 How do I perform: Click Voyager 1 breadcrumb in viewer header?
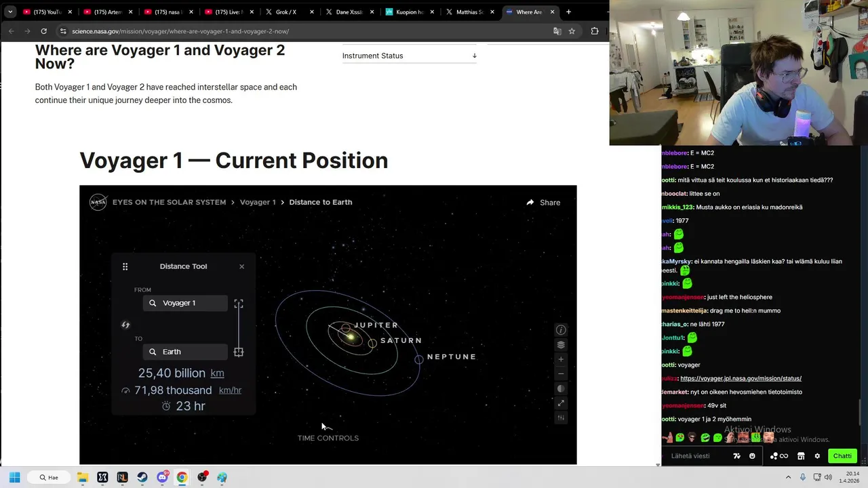pyautogui.click(x=258, y=202)
